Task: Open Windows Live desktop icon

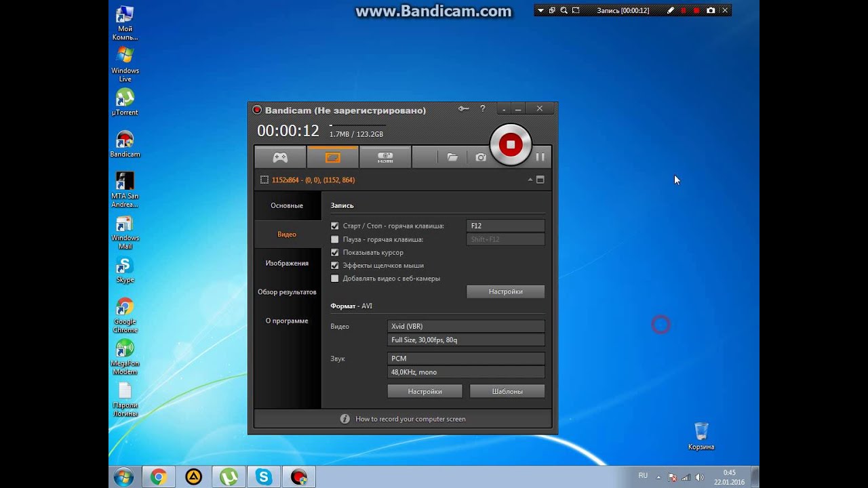Action: coord(125,64)
